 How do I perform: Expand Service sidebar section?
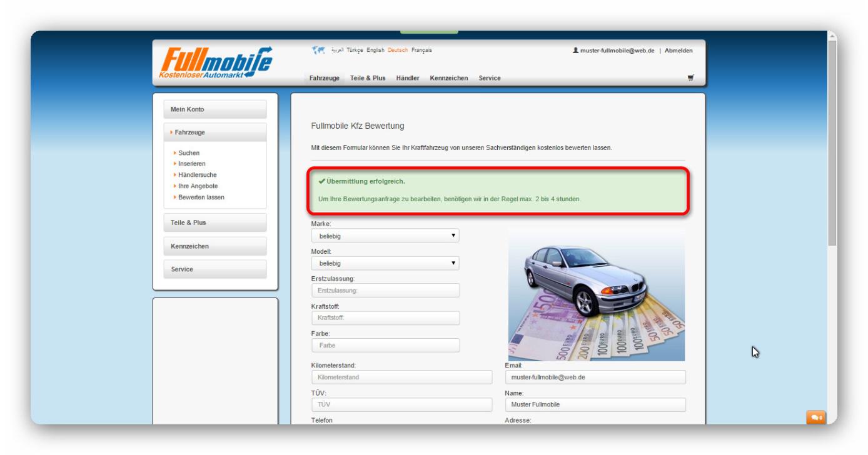tap(215, 269)
